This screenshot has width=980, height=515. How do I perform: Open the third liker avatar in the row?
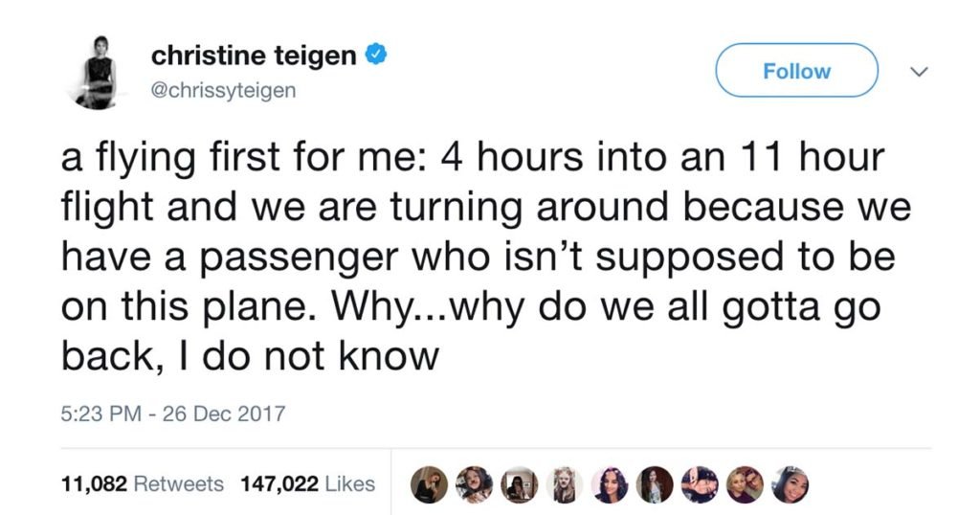pyautogui.click(x=518, y=484)
